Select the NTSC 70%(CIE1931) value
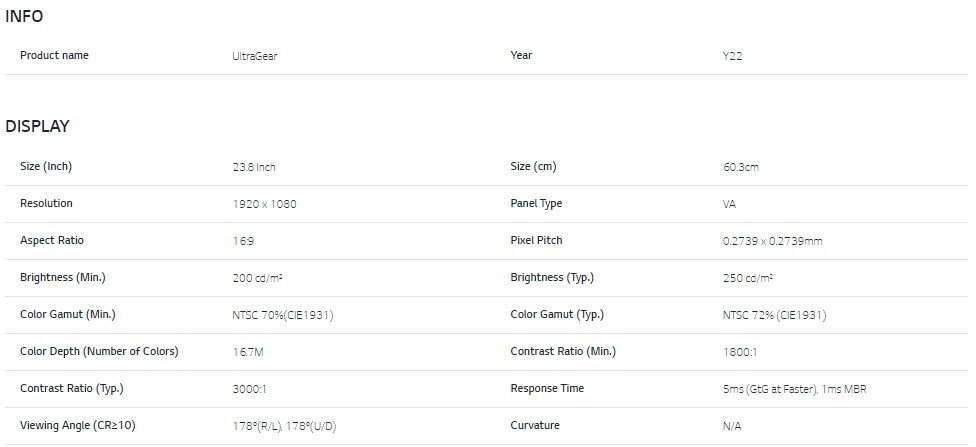The width and height of the screenshot is (976, 447). 282,315
